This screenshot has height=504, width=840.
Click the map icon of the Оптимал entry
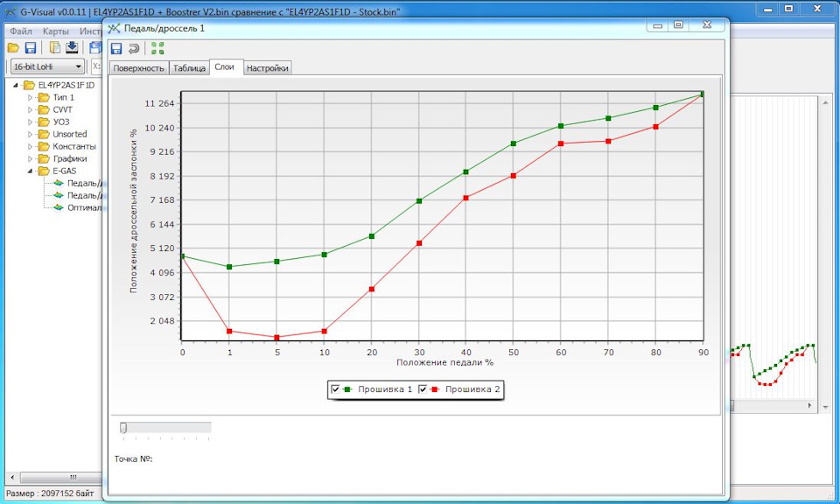pyautogui.click(x=59, y=208)
